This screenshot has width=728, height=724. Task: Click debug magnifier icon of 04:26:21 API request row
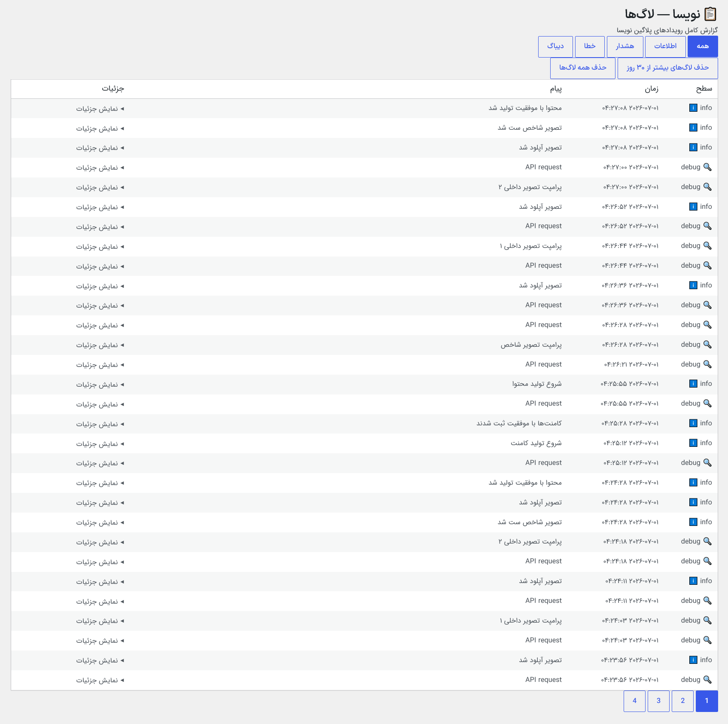click(x=707, y=364)
